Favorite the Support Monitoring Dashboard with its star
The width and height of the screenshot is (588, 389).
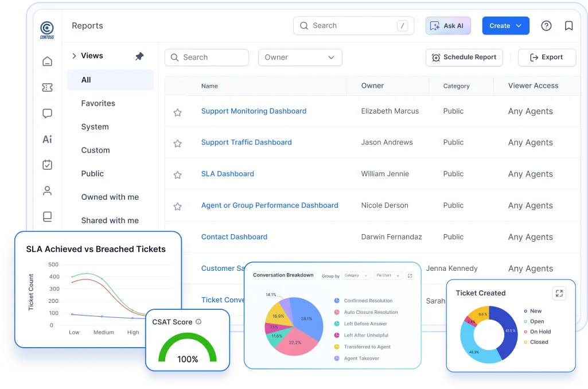[177, 112]
